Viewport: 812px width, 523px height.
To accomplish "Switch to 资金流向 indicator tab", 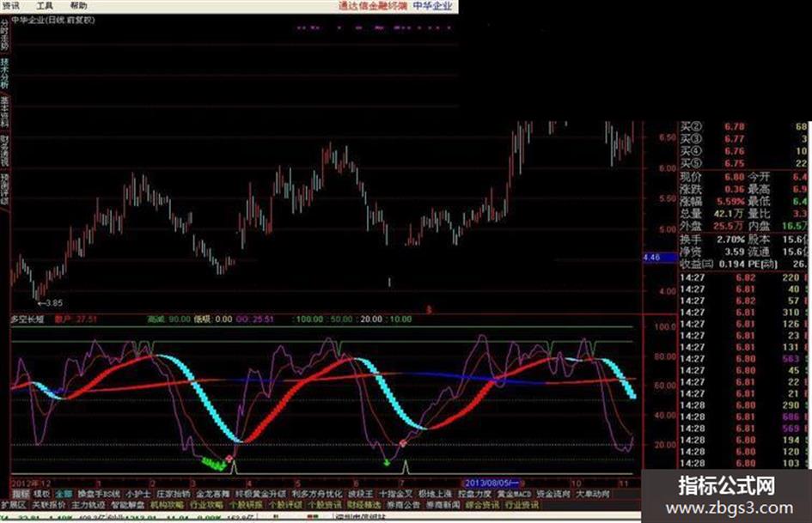I will [553, 495].
